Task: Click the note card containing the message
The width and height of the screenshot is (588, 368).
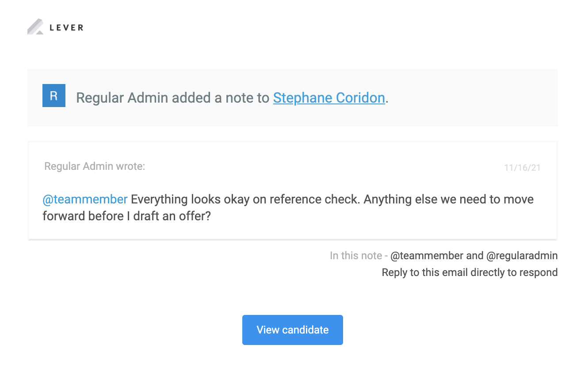Action: [293, 190]
